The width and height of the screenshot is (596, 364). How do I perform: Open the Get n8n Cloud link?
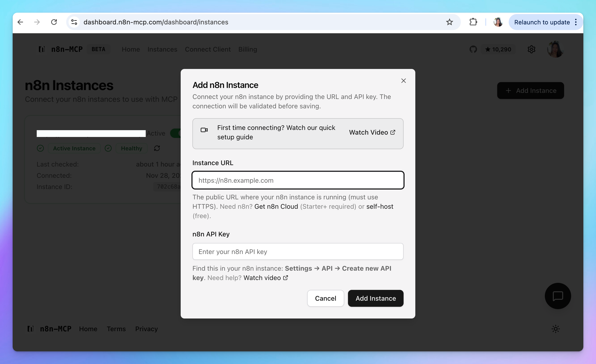(276, 206)
